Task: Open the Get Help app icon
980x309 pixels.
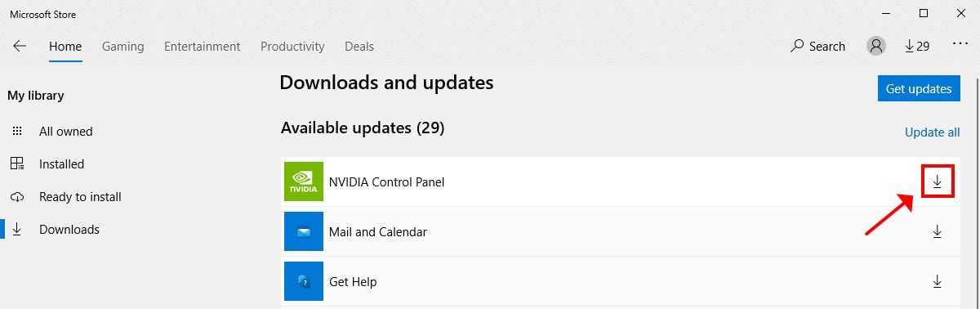Action: point(304,281)
